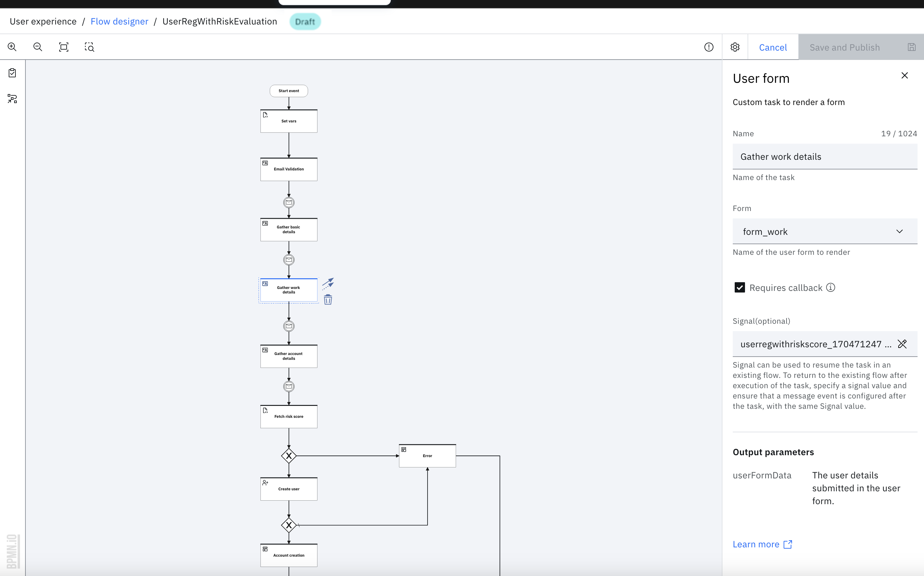Close the User form panel
Image resolution: width=924 pixels, height=576 pixels.
pyautogui.click(x=905, y=75)
